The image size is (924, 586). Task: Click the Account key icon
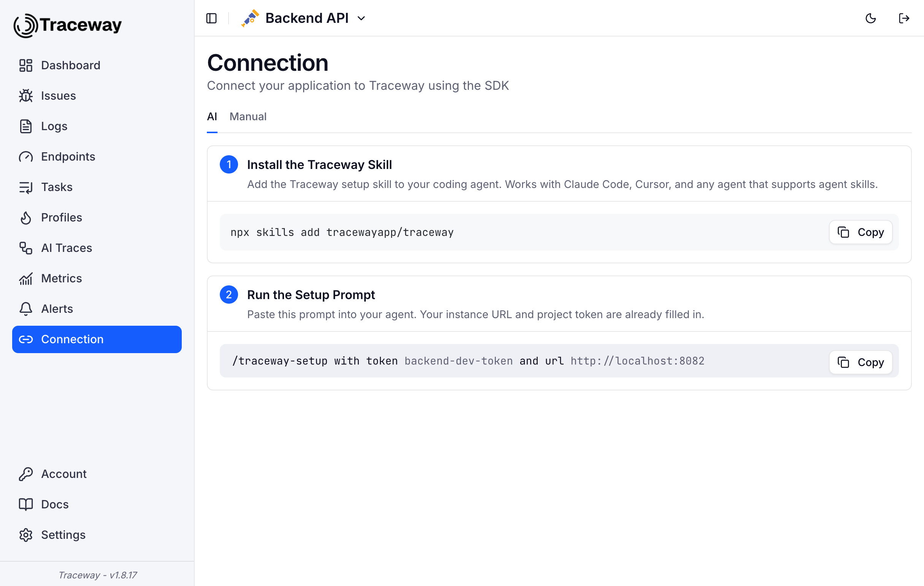coord(26,474)
